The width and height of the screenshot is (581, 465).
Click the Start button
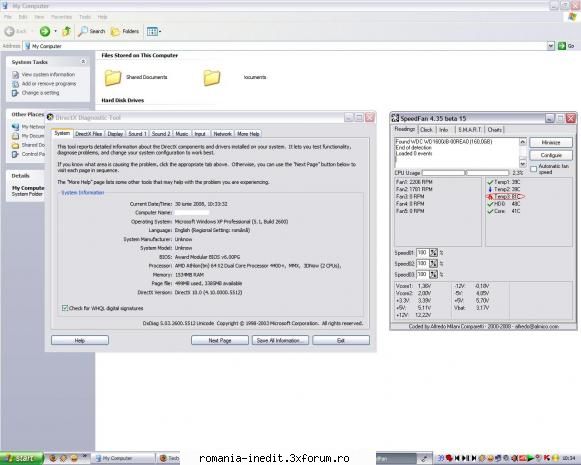tap(21, 458)
